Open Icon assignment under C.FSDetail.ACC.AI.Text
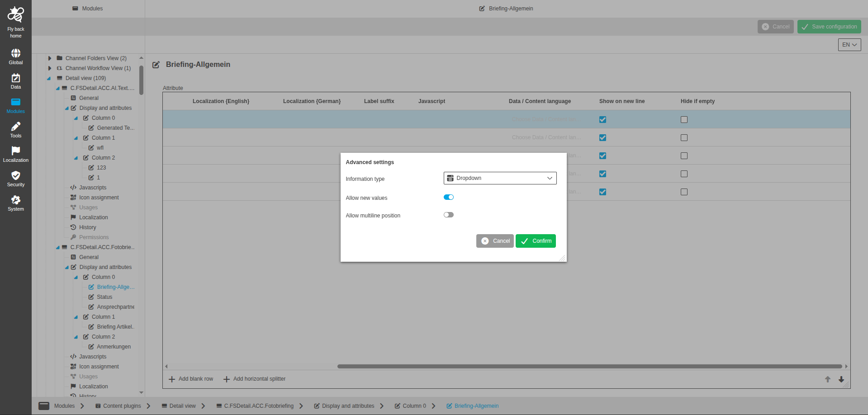 click(x=99, y=198)
